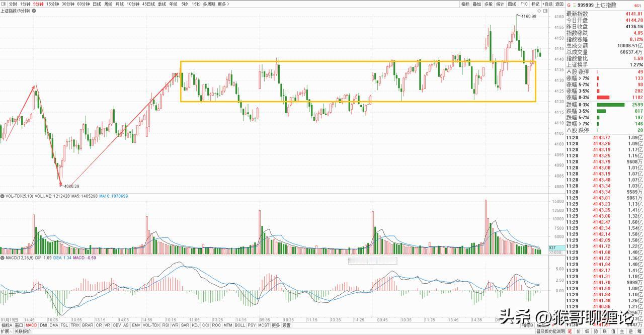644x335 pixels.
Task: Open the 画线 drawing tool
Action: [x=512, y=4]
